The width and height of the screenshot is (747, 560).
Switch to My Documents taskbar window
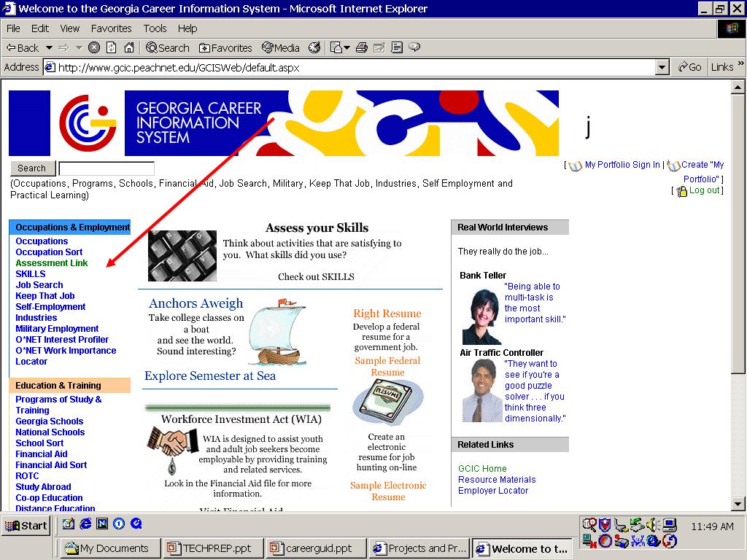click(x=109, y=548)
